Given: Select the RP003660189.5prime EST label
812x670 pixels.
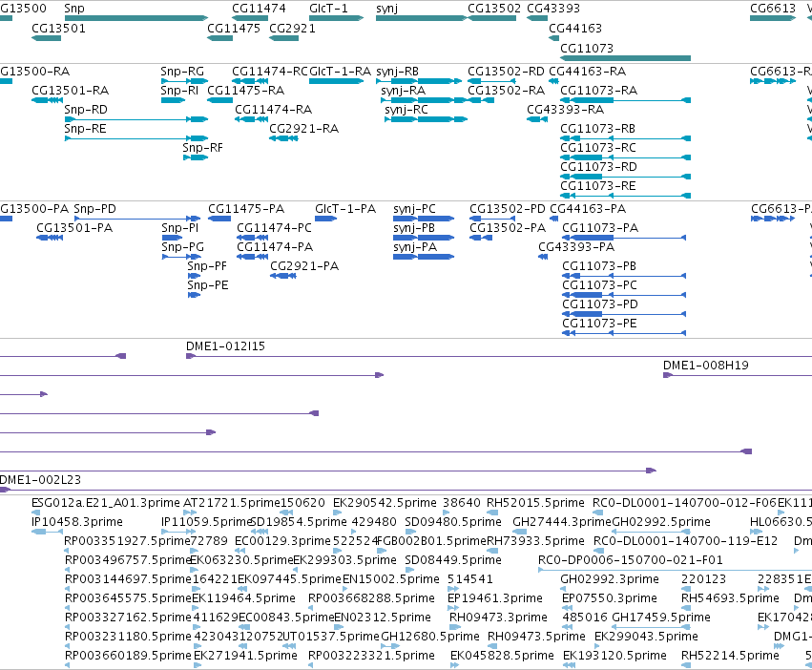Looking at the screenshot, I should (128, 656).
